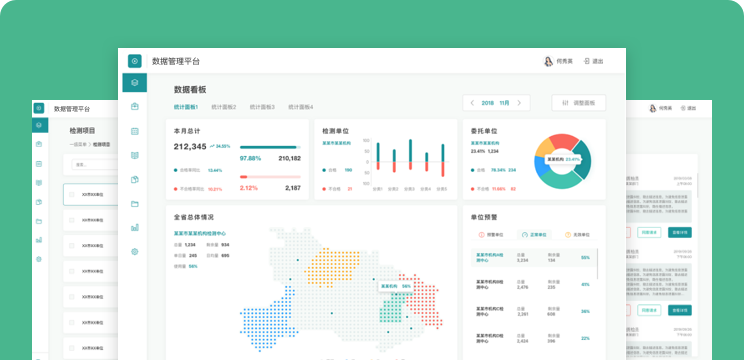
Task: Open the map/book icon in the sidebar
Action: [135, 156]
